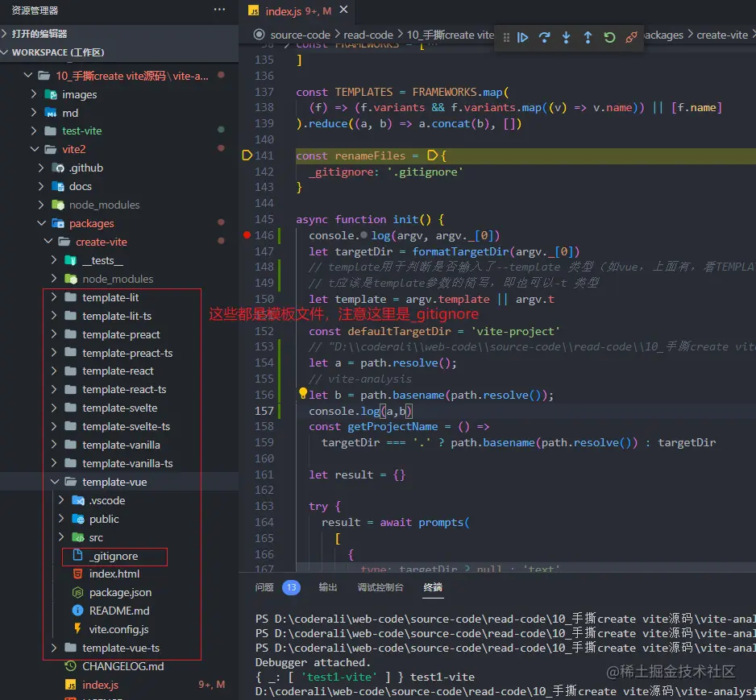Expand the __tests__ folder

coord(102,261)
